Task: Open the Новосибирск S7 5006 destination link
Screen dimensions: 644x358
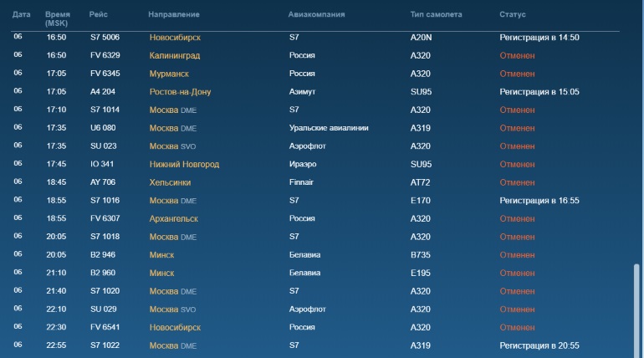Action: tap(175, 38)
